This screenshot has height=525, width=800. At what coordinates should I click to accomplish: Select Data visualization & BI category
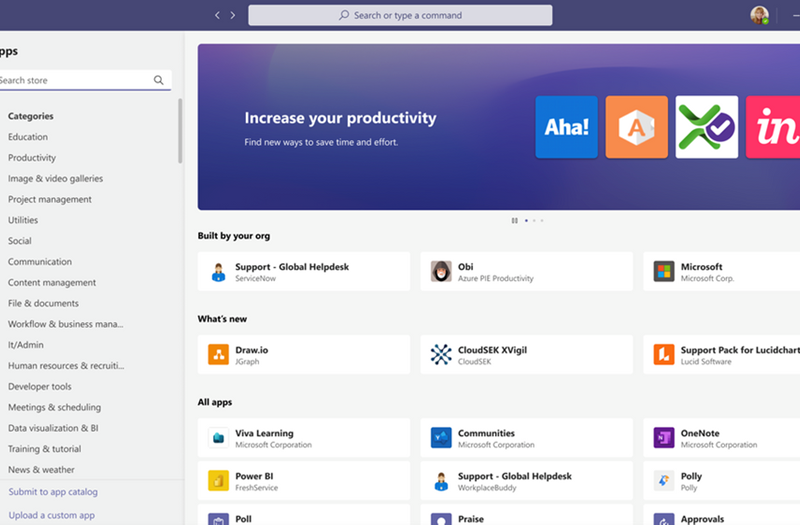(53, 428)
